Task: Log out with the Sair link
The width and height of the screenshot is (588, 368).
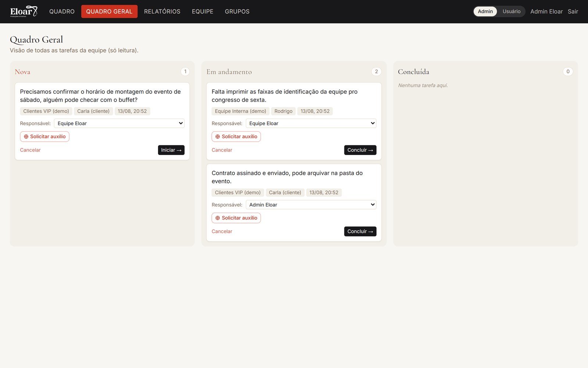Action: (x=573, y=11)
